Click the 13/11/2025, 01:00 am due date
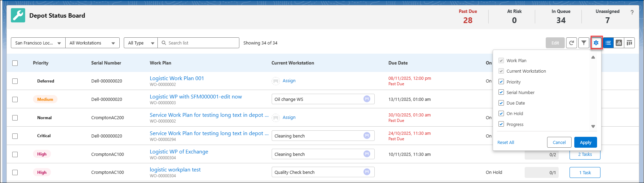The width and height of the screenshot is (644, 183). pyautogui.click(x=410, y=99)
